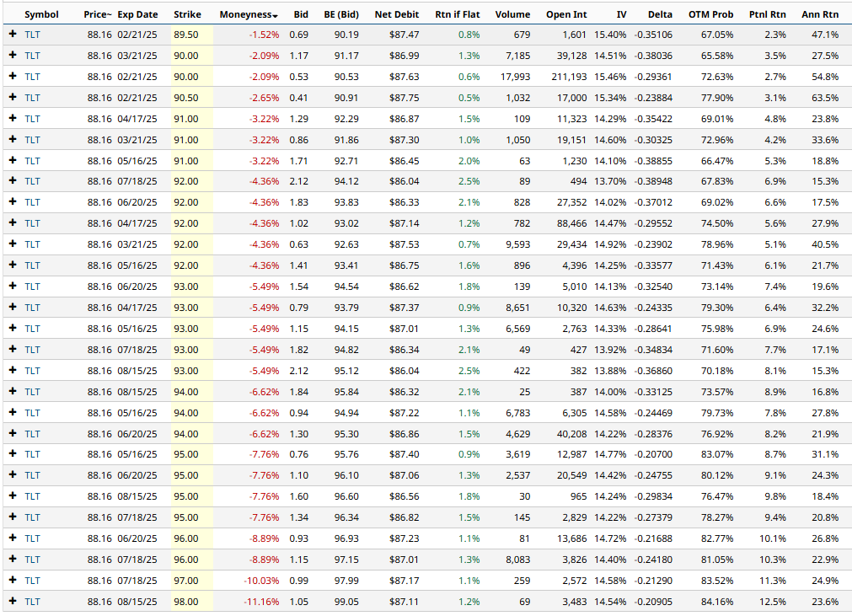Sort by the BE (Bid) column header

tap(341, 14)
